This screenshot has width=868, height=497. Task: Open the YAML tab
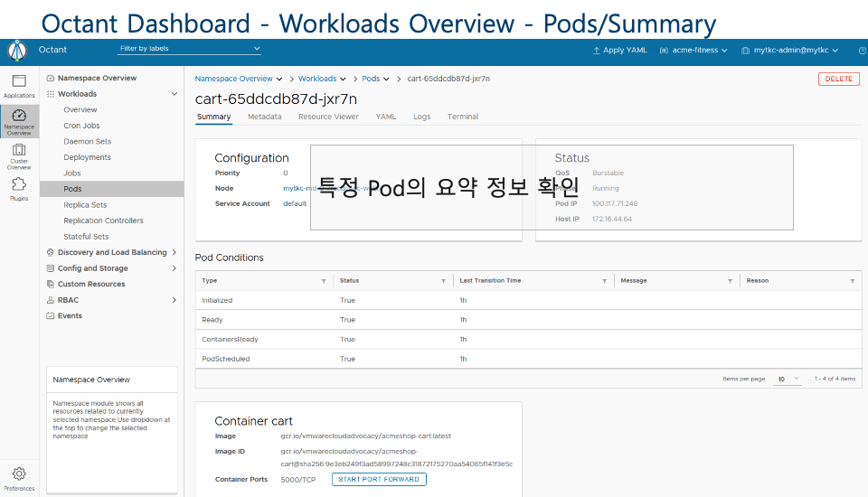386,117
